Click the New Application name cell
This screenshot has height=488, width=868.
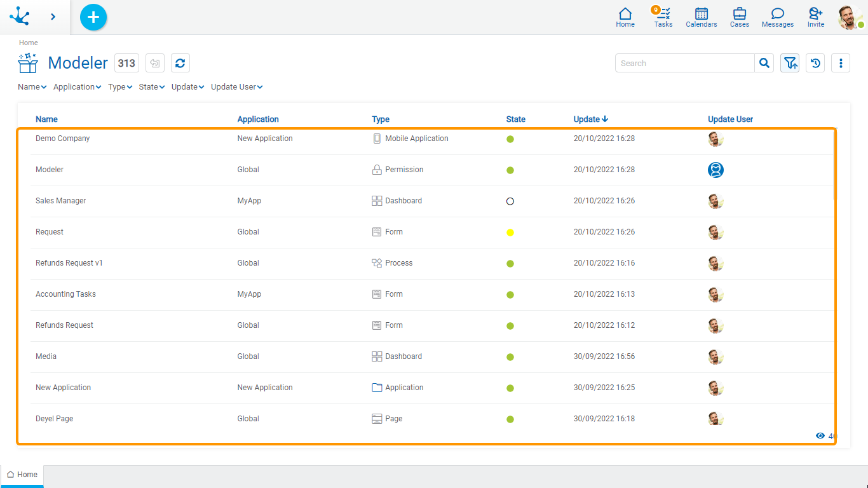click(63, 388)
